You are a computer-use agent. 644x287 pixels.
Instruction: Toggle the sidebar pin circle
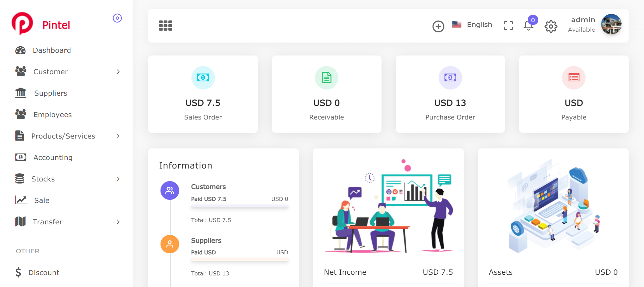point(117,18)
